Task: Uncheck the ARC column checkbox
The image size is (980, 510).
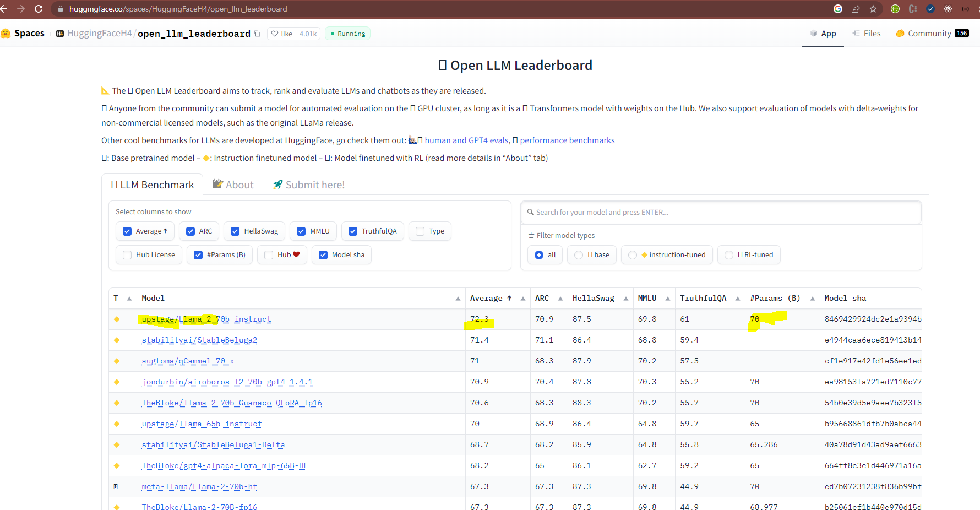Action: click(x=190, y=231)
